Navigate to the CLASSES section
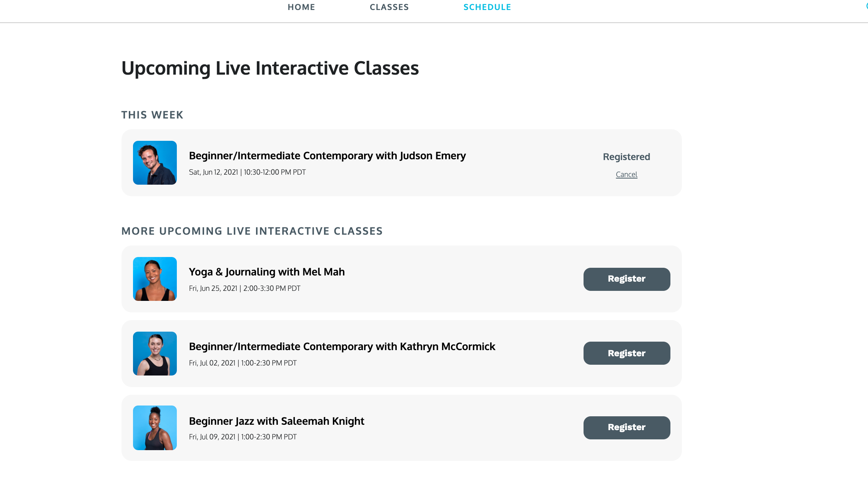The width and height of the screenshot is (868, 494). pos(389,7)
